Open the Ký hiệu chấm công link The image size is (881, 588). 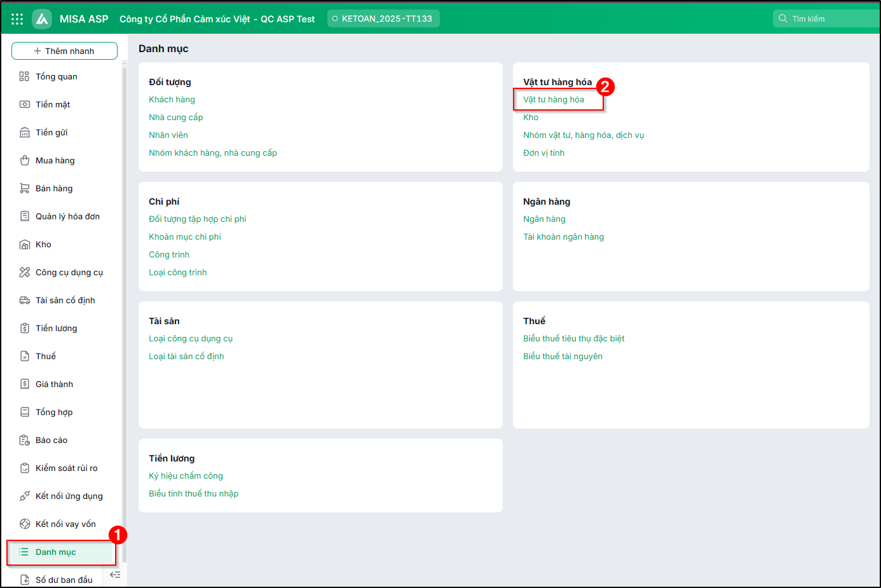pos(186,475)
